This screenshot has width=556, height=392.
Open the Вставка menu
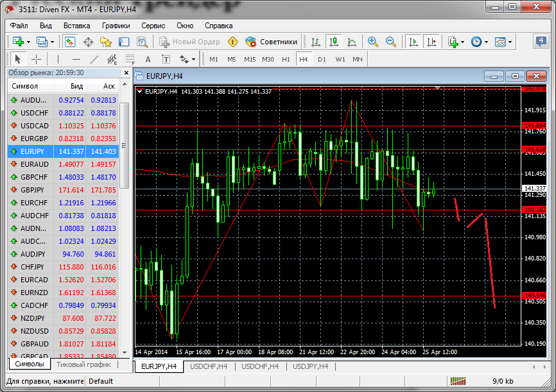point(76,26)
